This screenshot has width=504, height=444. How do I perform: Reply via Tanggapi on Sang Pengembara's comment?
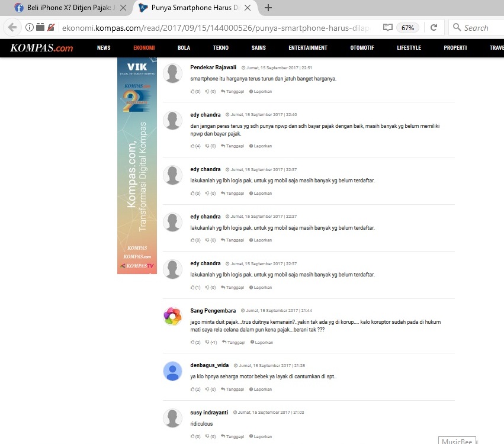coord(235,342)
